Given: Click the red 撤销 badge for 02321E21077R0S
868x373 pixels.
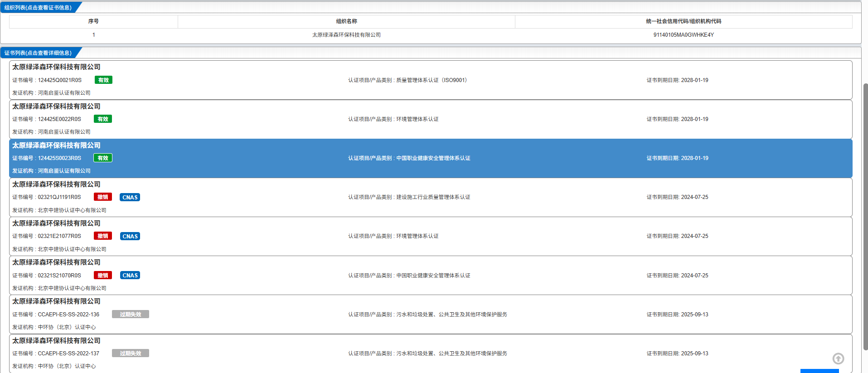Looking at the screenshot, I should click(x=103, y=236).
